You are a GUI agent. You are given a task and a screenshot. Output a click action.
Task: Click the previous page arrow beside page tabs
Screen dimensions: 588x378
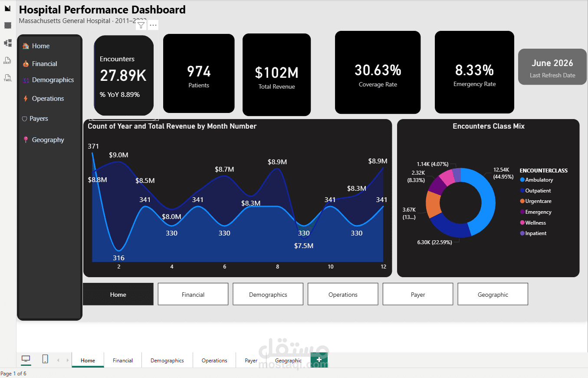58,360
